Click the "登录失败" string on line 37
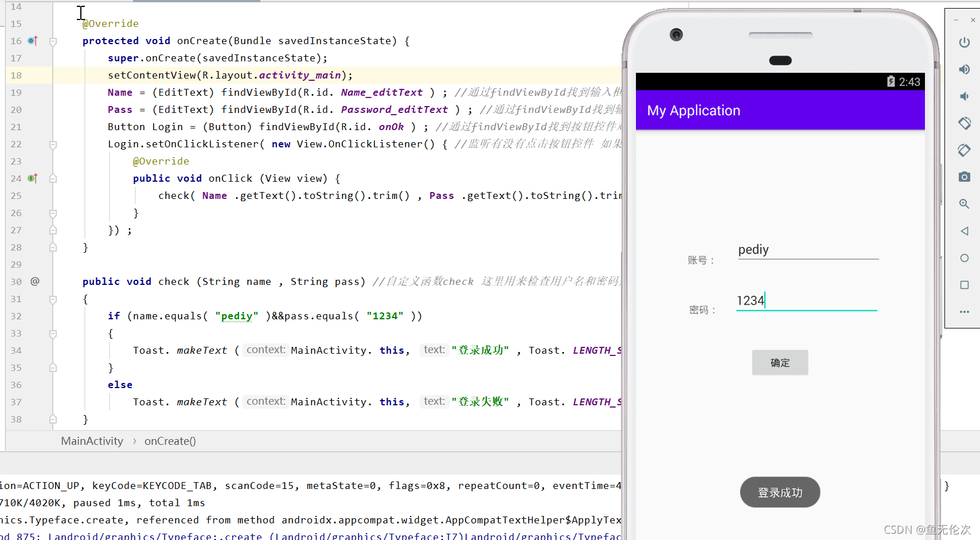The image size is (980, 540). 480,402
